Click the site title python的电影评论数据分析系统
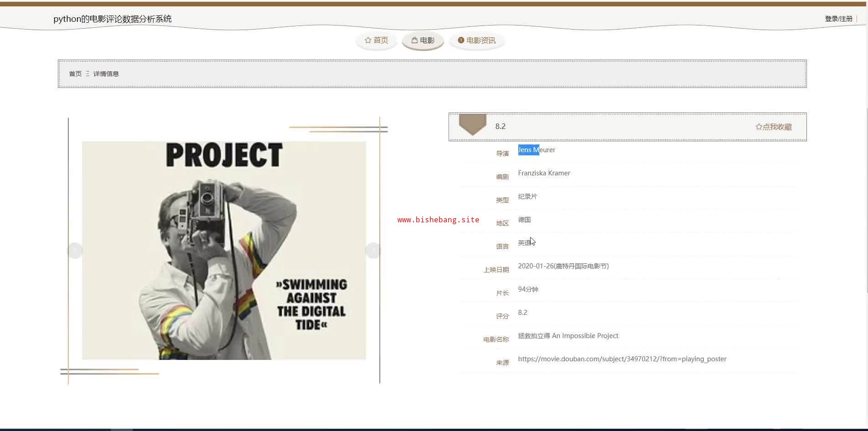 [x=113, y=19]
